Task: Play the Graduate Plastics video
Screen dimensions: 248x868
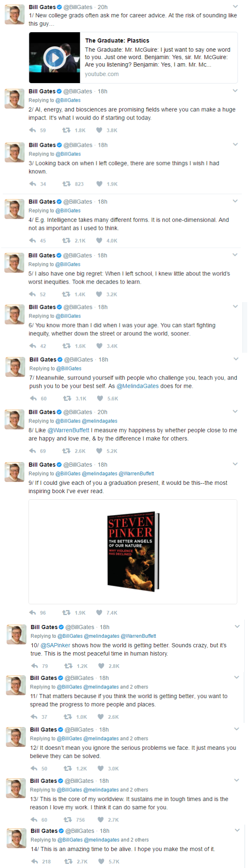Action: pyautogui.click(x=54, y=58)
